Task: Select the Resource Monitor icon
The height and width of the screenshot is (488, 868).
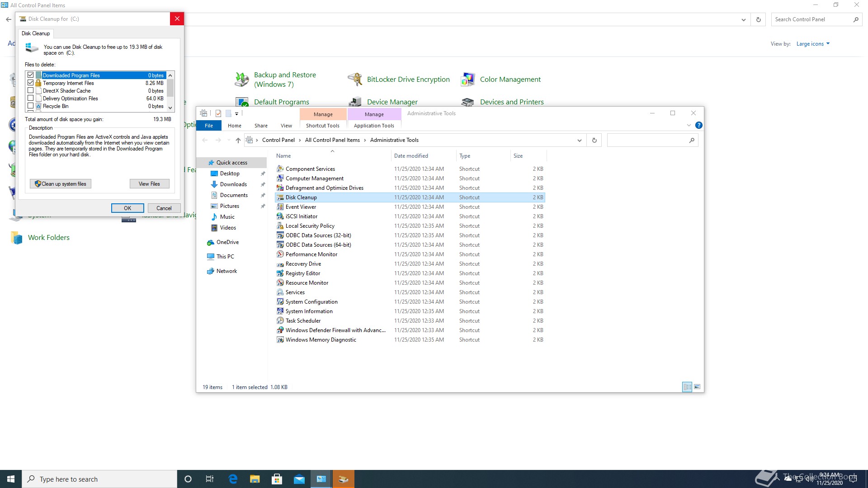Action: [280, 282]
